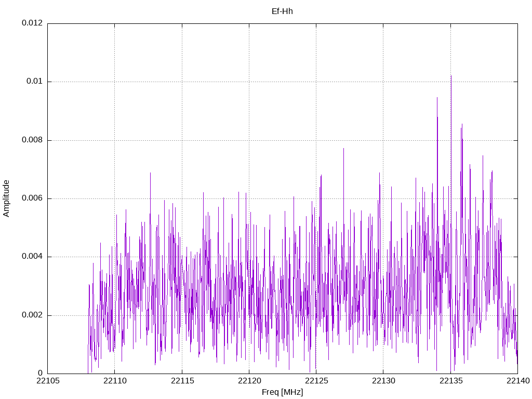The height and width of the screenshot is (399, 532).
Task: Click the x-axis tick label 22120
Action: (249, 381)
